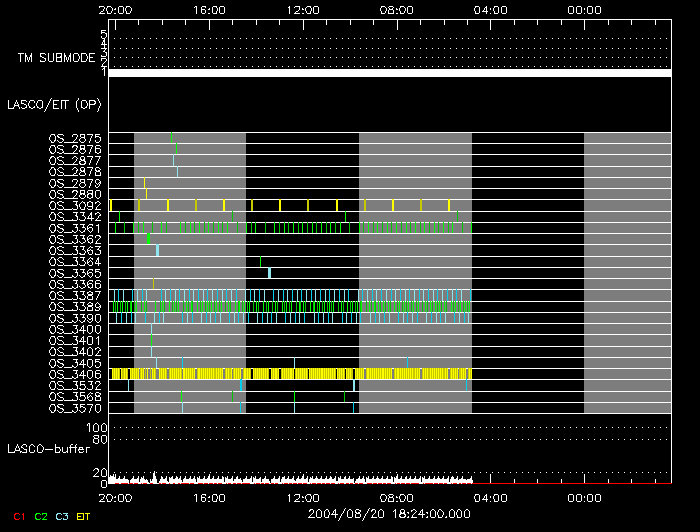The width and height of the screenshot is (700, 532).
Task: Click the white TM SUBMODE status bar
Action: click(x=389, y=73)
